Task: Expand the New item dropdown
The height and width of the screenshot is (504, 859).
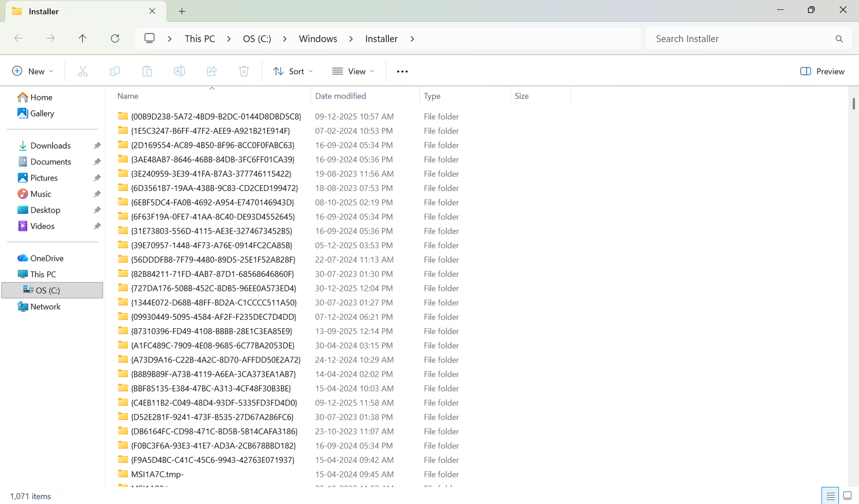Action: [32, 71]
